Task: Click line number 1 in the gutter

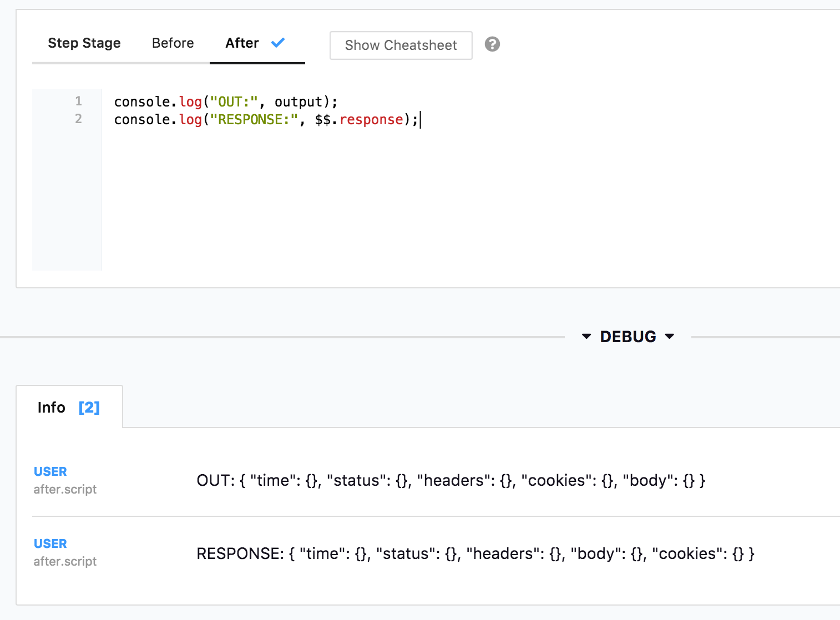Action: (78, 101)
